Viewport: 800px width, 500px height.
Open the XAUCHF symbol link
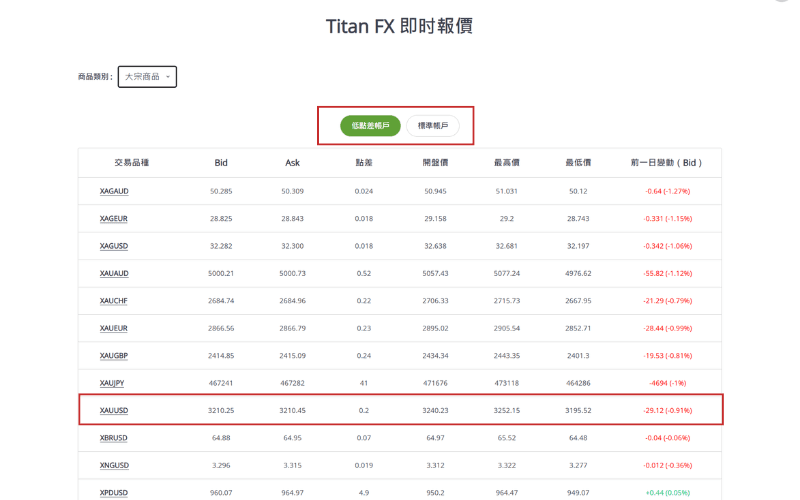113,301
